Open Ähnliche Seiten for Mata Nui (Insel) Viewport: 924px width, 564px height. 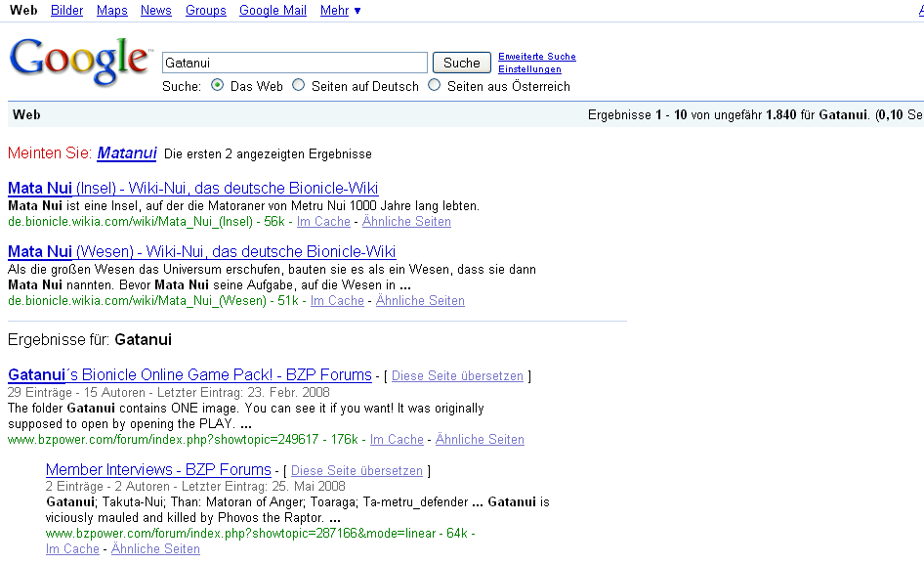[406, 222]
